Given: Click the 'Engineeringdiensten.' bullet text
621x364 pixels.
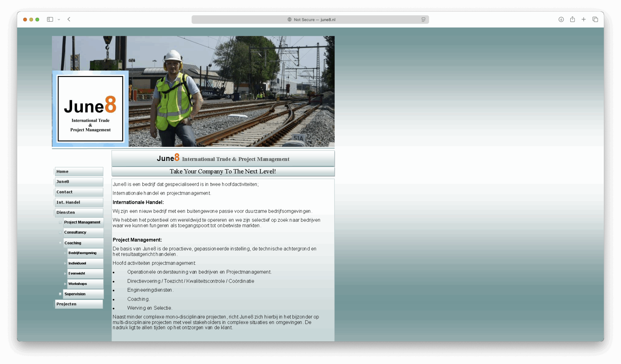Looking at the screenshot, I should click(x=150, y=290).
